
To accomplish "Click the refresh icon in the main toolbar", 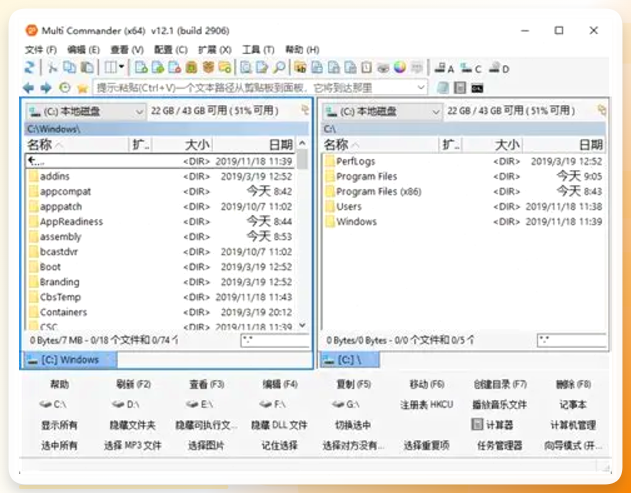I will click(x=29, y=67).
